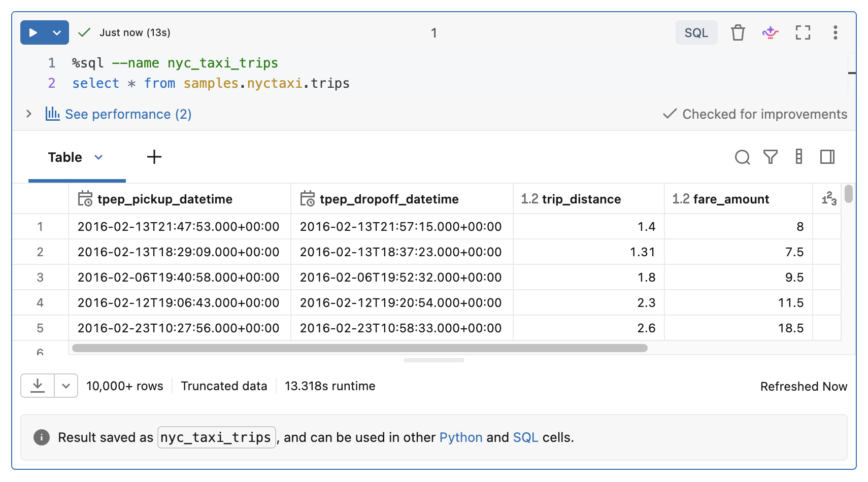Image resolution: width=868 pixels, height=482 pixels.
Task: Click the results panel resize handle
Action: (x=434, y=360)
